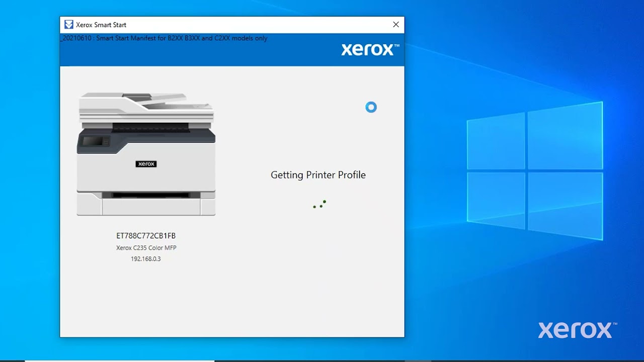Screen dimensions: 644x362
Task: Click the Xerox C235 Color MFP model text
Action: coord(146,248)
